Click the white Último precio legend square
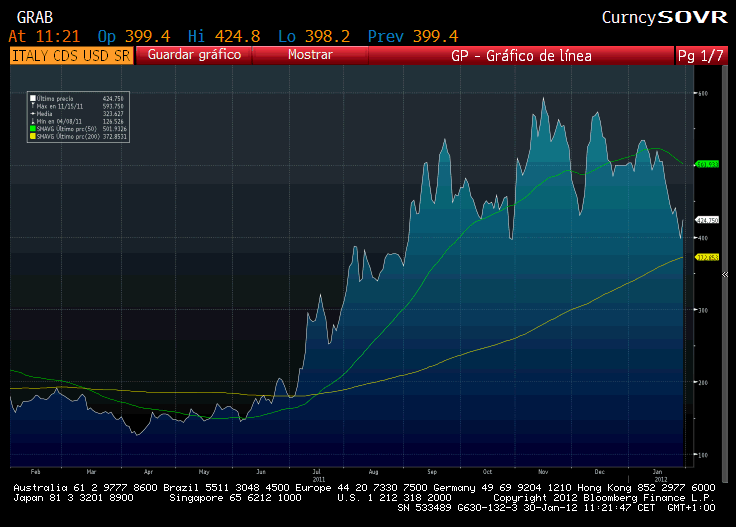Screen dimensions: 736x527 click(x=33, y=99)
